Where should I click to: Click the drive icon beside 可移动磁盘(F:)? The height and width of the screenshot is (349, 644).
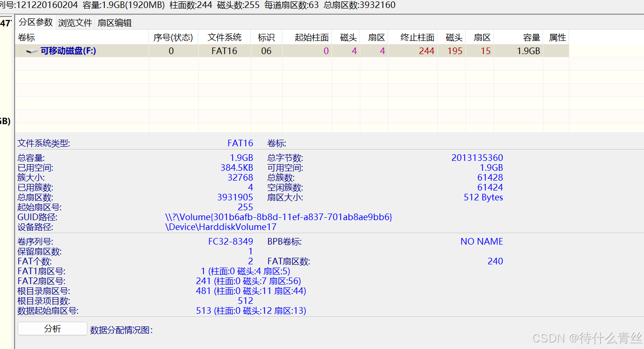click(x=32, y=51)
